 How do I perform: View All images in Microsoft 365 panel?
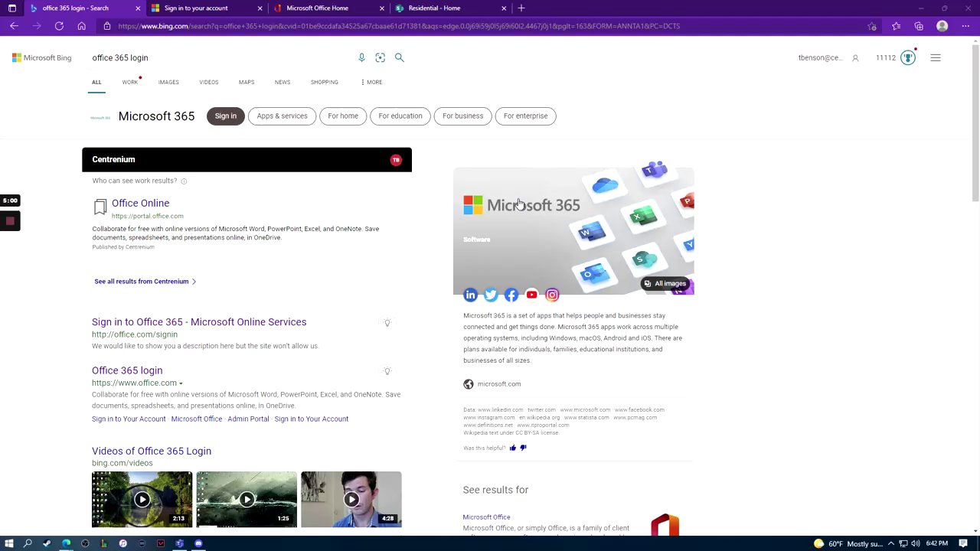click(665, 284)
